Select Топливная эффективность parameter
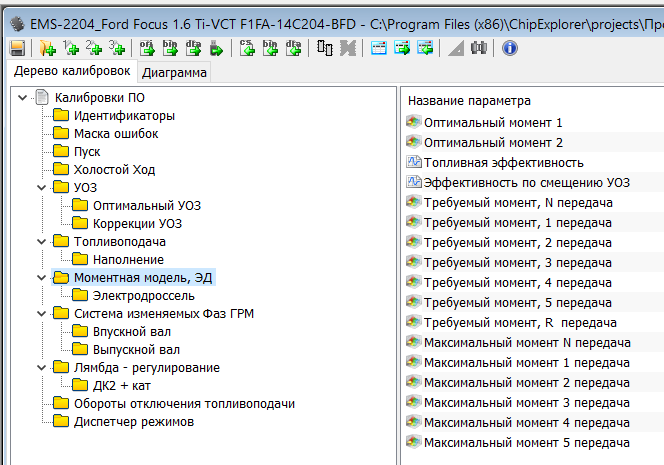This screenshot has height=465, width=664. (x=503, y=162)
